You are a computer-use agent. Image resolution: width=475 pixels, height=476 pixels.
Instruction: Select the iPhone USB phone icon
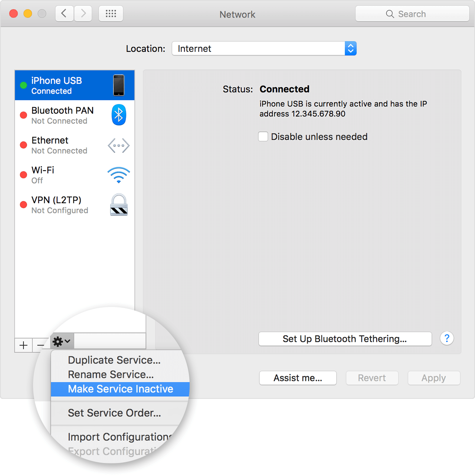119,85
